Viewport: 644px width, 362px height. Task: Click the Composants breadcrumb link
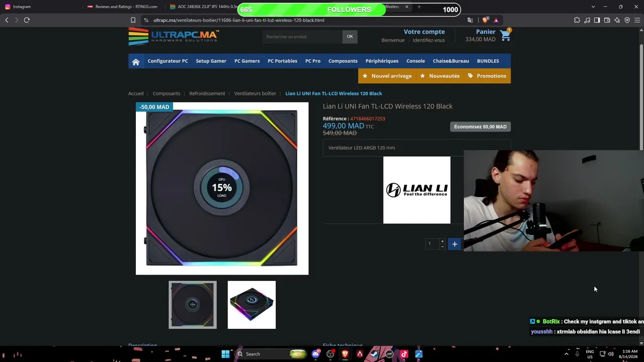[167, 94]
